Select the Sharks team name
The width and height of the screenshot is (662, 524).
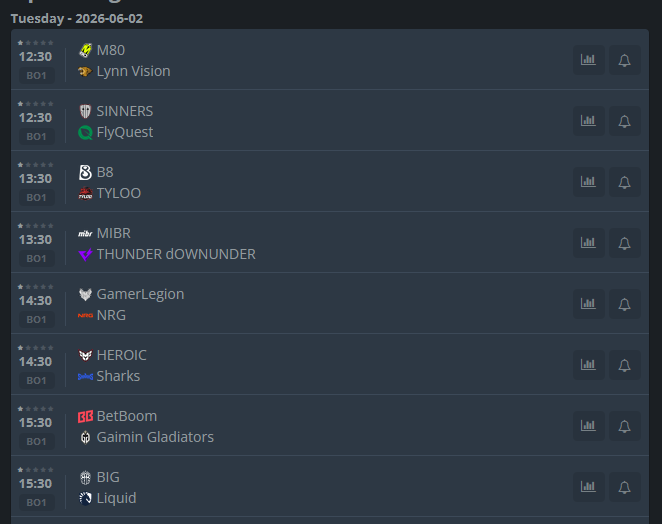[118, 376]
